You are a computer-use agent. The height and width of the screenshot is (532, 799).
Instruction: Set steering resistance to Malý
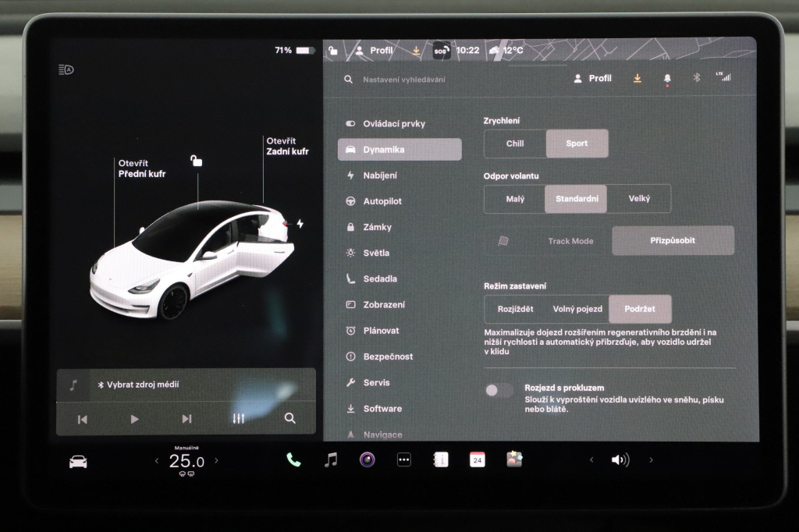pos(515,199)
